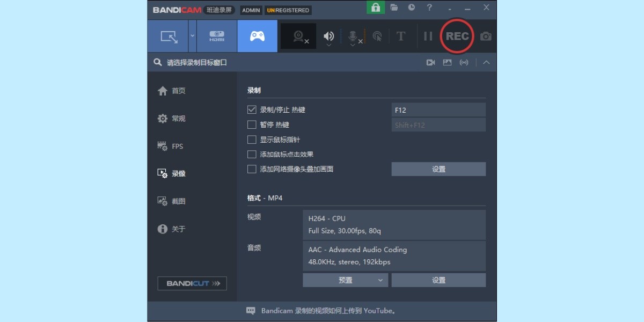This screenshot has width=644, height=322.
Task: Open the speaker audio settings icon
Action: point(329,35)
